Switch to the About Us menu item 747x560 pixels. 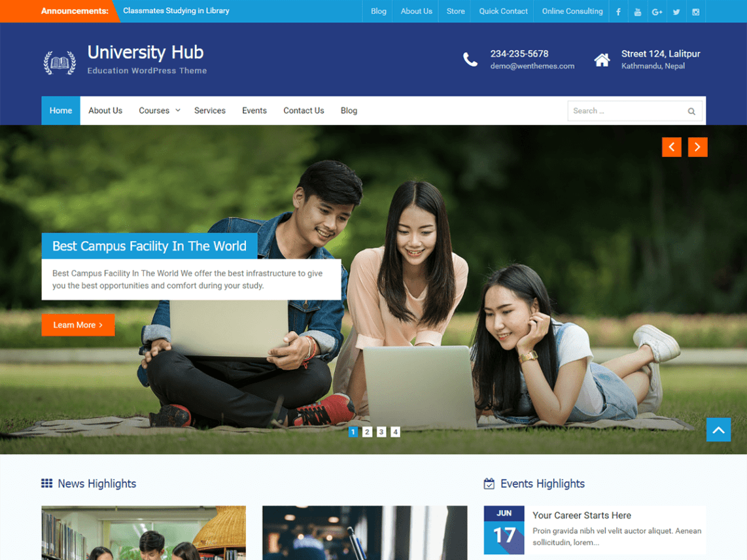point(105,111)
